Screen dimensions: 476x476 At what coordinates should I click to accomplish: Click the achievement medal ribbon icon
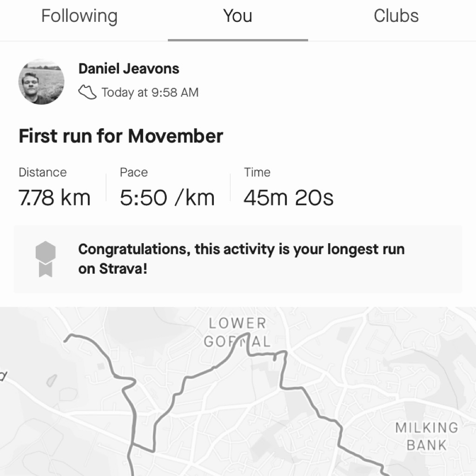[x=46, y=259]
